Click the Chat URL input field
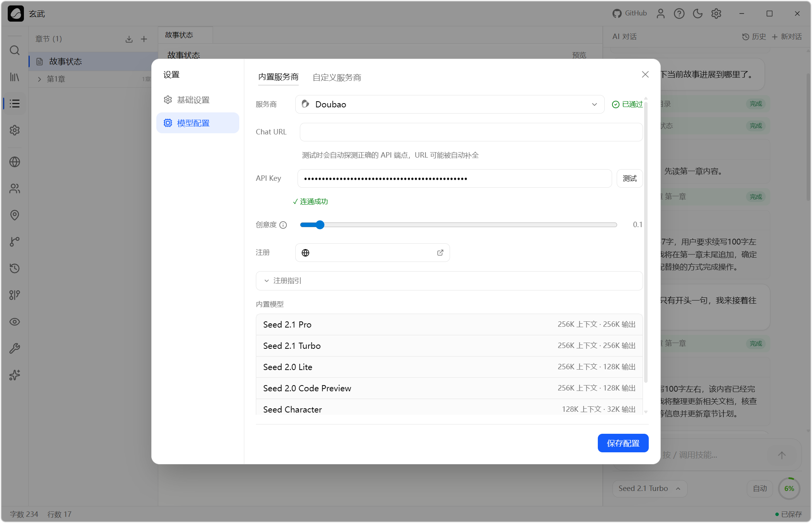 coord(471,132)
